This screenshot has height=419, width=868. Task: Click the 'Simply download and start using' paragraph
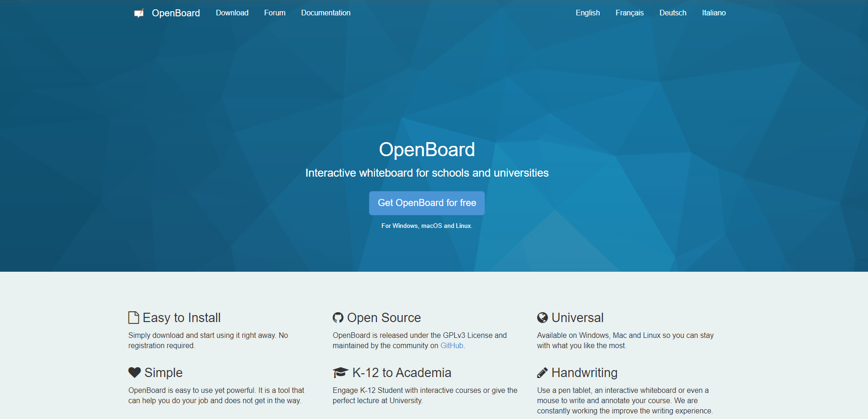208,340
